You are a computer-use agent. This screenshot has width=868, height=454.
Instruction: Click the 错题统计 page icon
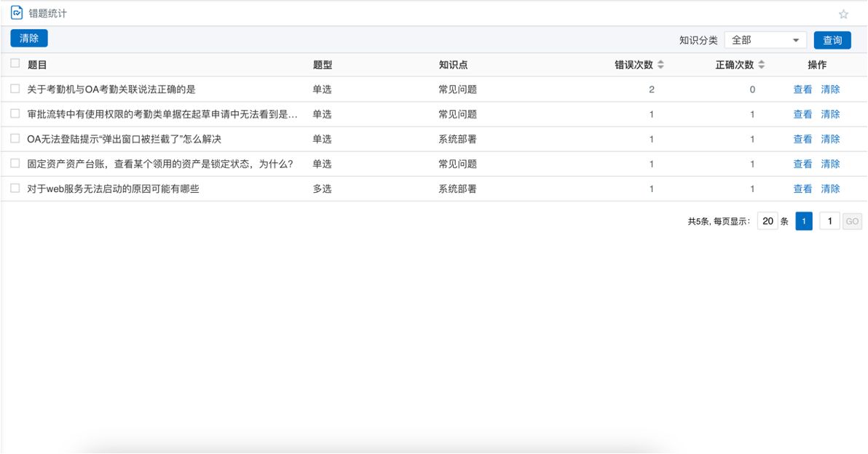[16, 13]
